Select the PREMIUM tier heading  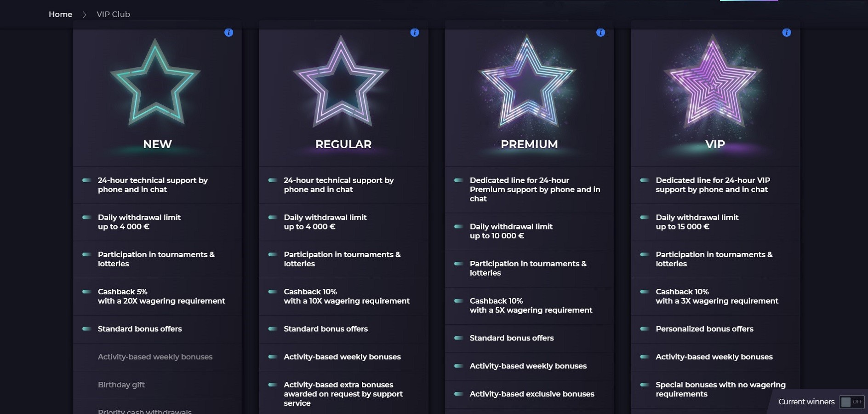pyautogui.click(x=529, y=144)
